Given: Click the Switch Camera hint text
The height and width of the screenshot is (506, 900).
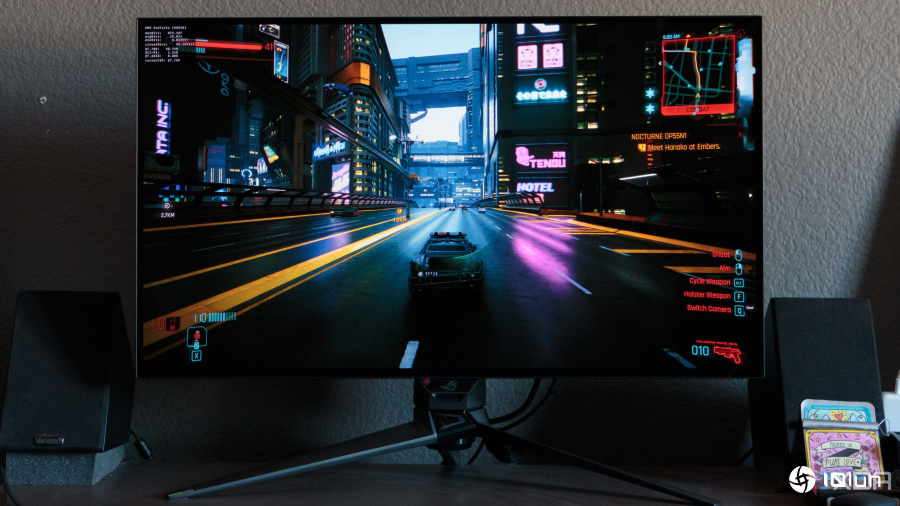Looking at the screenshot, I should click(709, 309).
